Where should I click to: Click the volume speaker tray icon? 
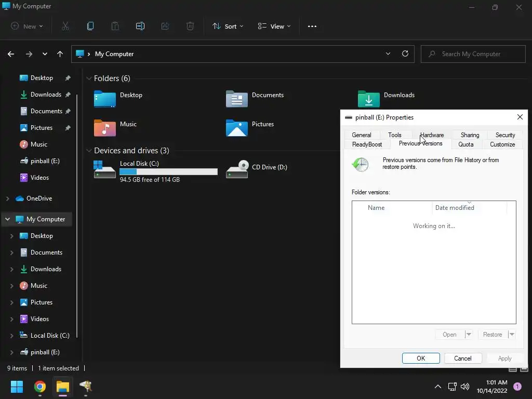465,387
